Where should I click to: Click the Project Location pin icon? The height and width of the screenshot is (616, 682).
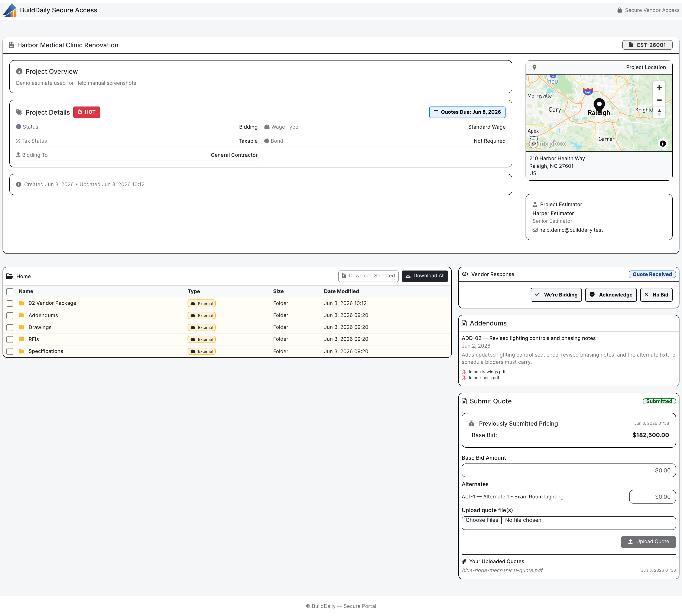tap(535, 67)
